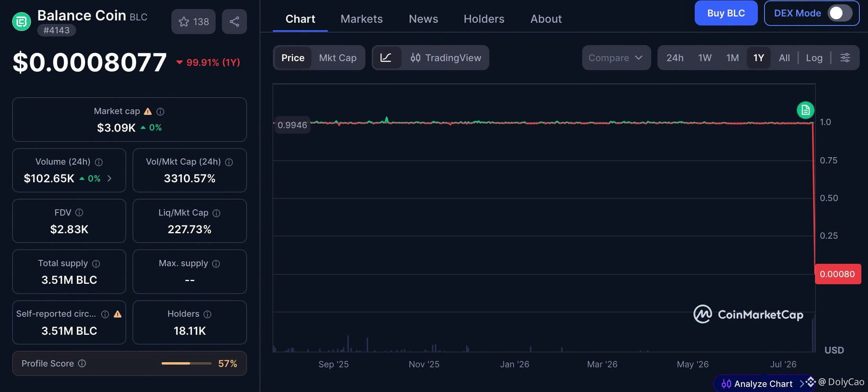Open Liq/Mkt Cap info icon
Image resolution: width=868 pixels, height=392 pixels.
(216, 213)
